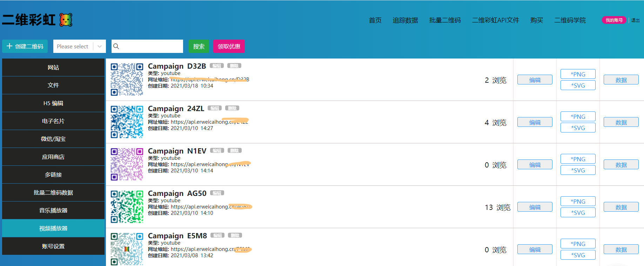This screenshot has height=266, width=644.
Task: Select 视频播放器 in the sidebar
Action: 53,228
